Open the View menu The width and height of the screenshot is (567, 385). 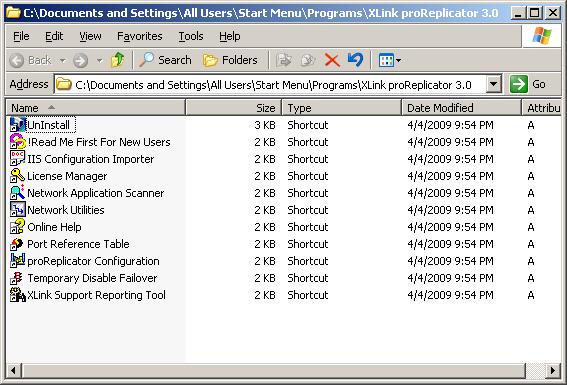(x=90, y=36)
